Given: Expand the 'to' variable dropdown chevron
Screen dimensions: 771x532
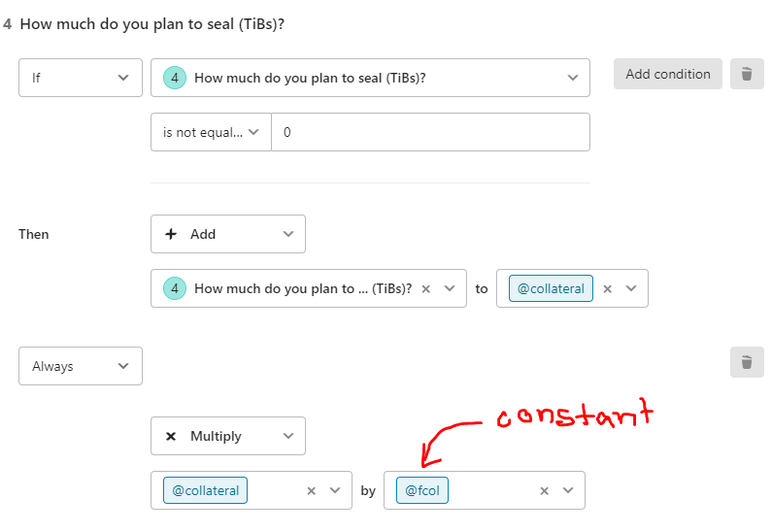Looking at the screenshot, I should [x=631, y=288].
